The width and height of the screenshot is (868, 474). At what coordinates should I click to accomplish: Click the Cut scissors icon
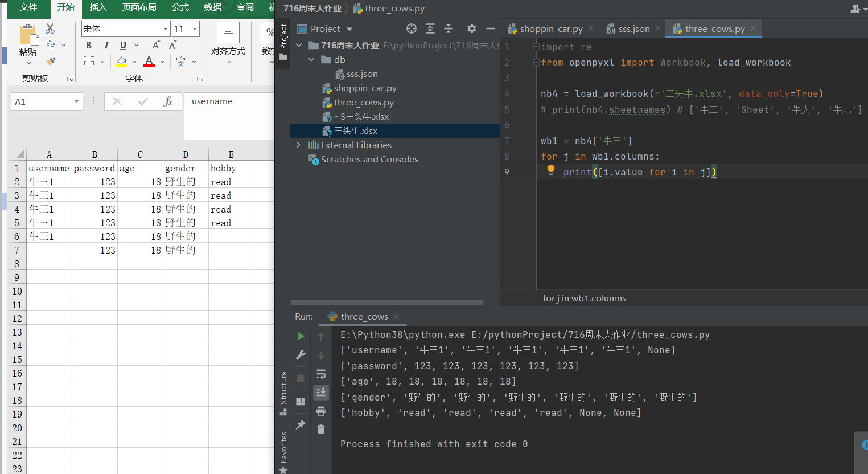(x=50, y=28)
